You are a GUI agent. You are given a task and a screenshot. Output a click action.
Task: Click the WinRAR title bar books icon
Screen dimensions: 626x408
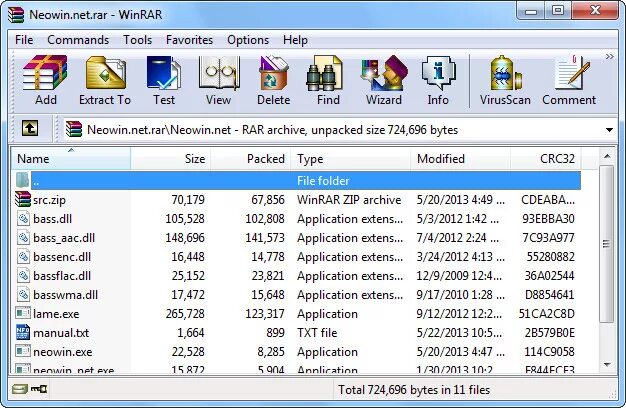pyautogui.click(x=16, y=14)
